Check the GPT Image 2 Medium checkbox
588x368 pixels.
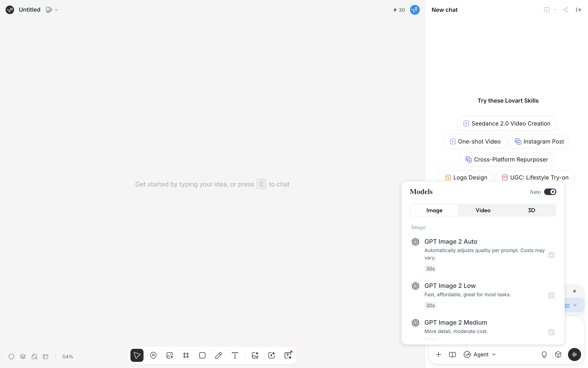click(x=551, y=332)
